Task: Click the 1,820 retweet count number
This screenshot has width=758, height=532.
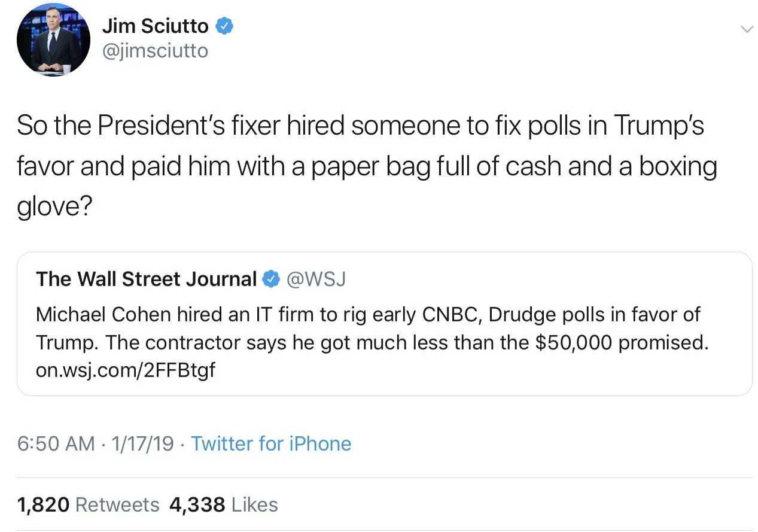Action: [43, 504]
